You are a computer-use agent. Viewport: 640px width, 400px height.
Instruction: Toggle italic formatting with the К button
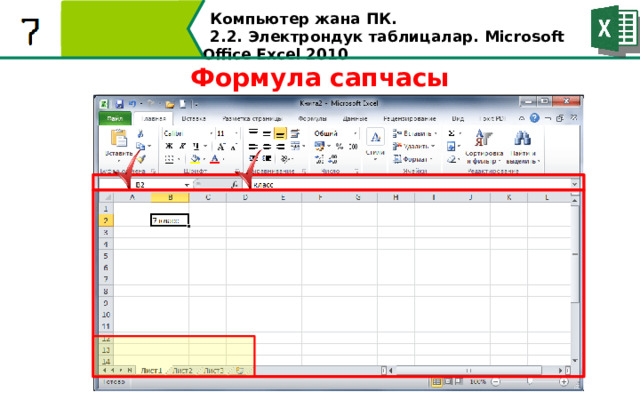(x=182, y=146)
